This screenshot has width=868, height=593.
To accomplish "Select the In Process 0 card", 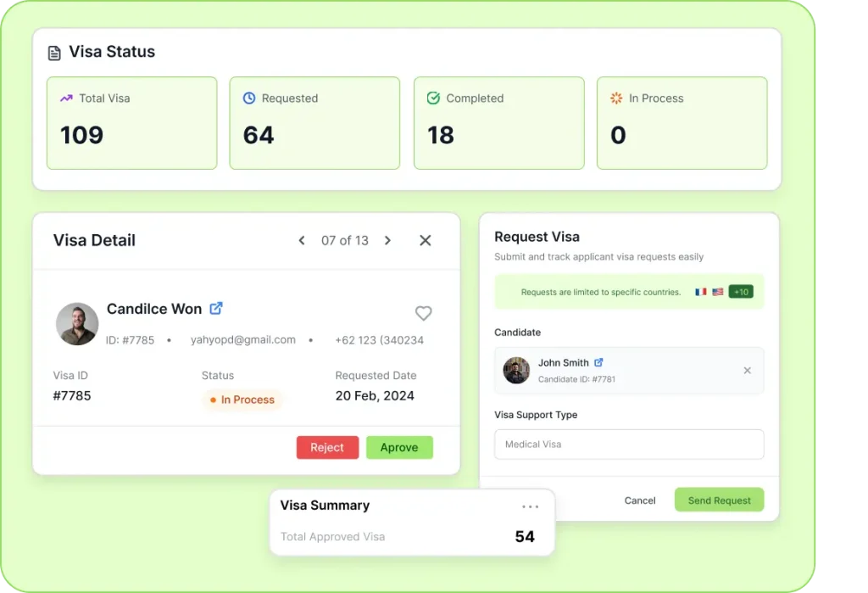I will point(682,123).
